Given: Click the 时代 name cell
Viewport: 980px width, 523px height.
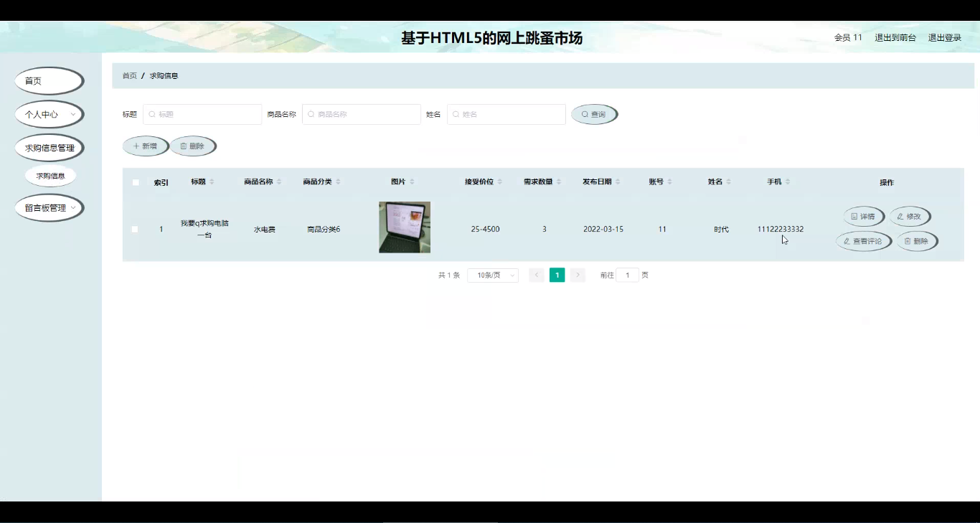Looking at the screenshot, I should pos(721,230).
